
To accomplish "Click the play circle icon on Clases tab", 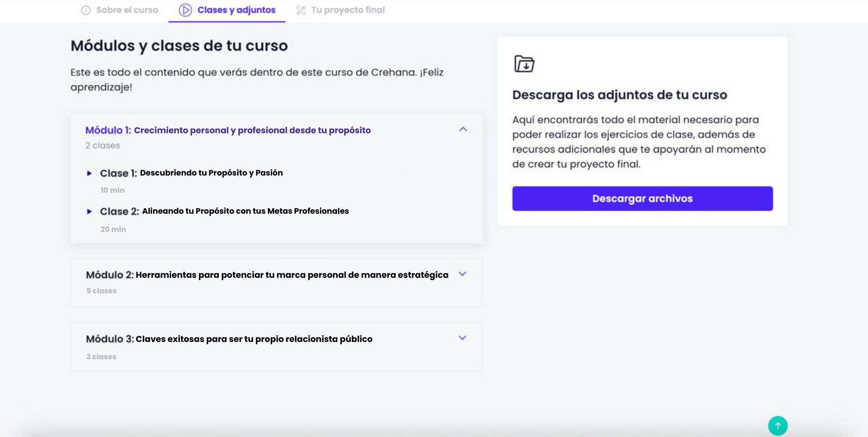I will click(x=185, y=10).
